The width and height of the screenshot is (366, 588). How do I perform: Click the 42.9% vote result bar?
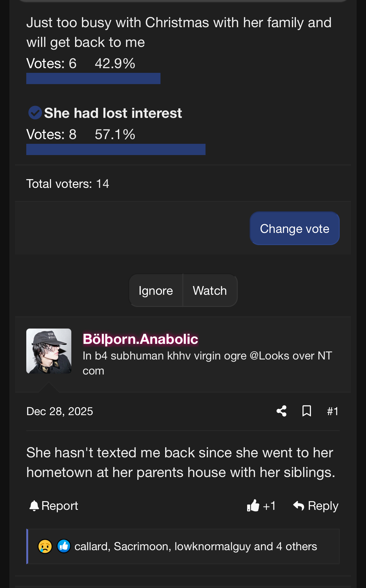pyautogui.click(x=93, y=78)
